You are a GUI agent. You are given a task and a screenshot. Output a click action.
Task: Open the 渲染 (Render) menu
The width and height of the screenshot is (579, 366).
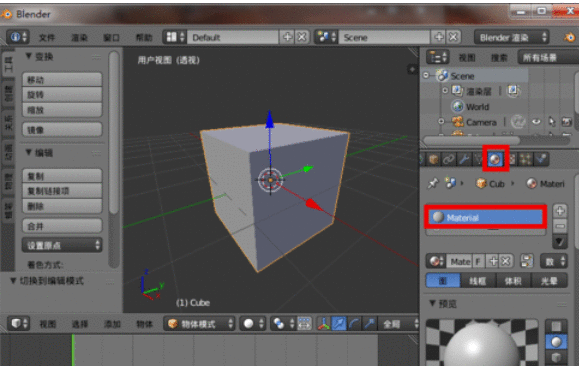[x=79, y=37]
